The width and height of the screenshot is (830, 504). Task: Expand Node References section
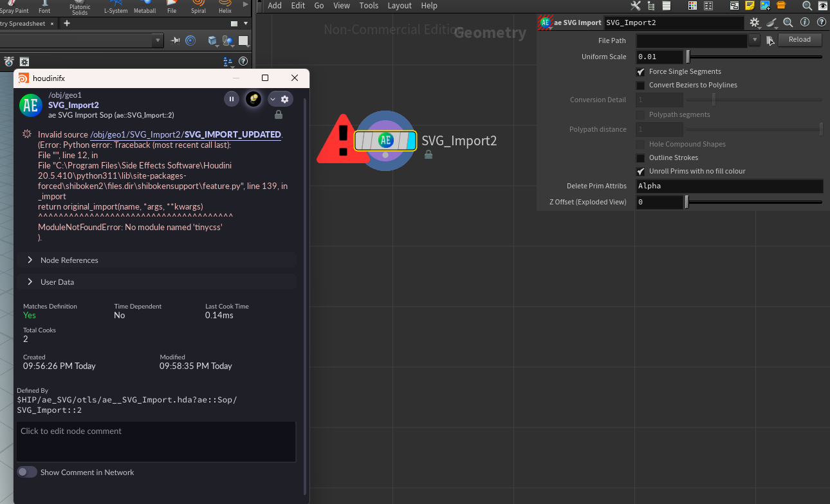157,260
